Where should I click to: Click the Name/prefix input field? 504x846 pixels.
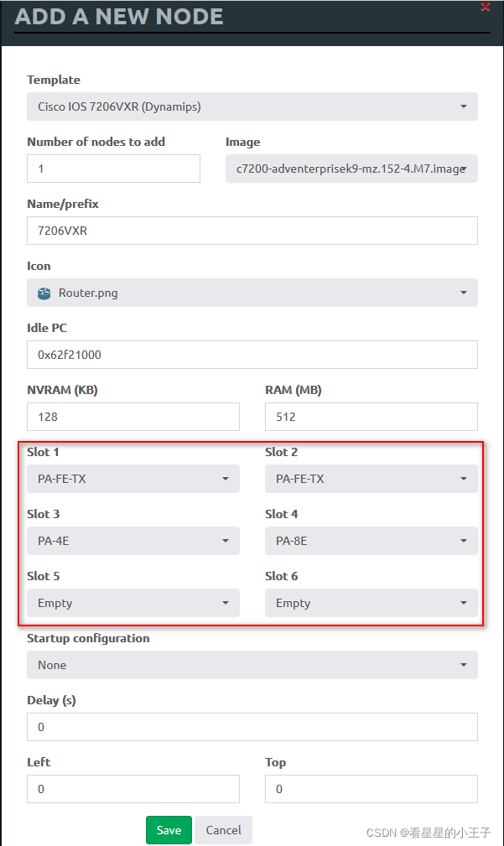point(252,231)
